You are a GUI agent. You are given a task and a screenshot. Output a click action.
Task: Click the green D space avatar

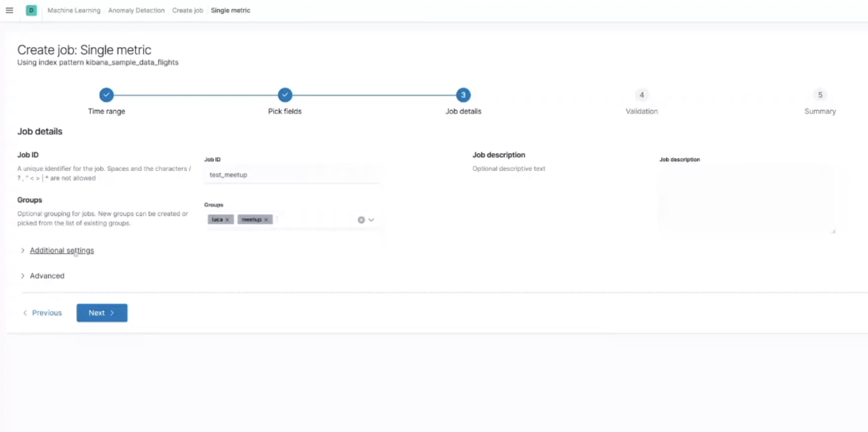click(31, 11)
